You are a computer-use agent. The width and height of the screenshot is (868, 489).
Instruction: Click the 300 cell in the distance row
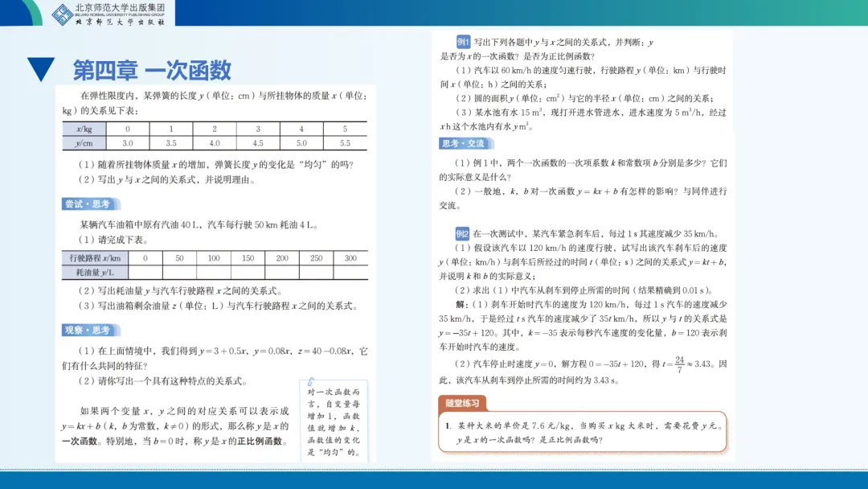(351, 258)
